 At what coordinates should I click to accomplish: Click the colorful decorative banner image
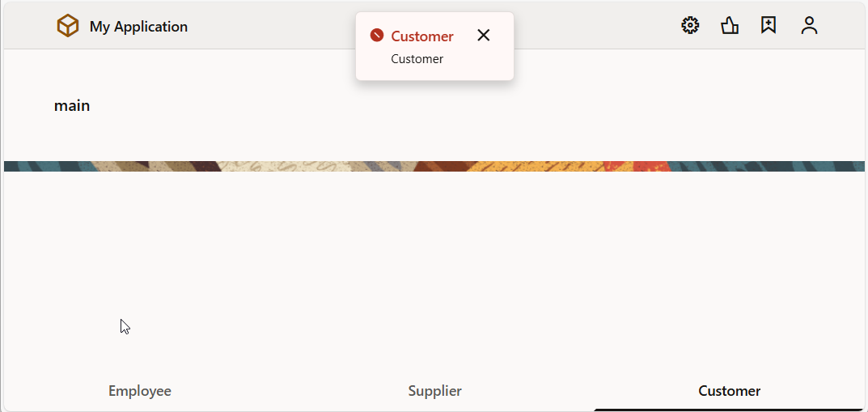coord(434,166)
